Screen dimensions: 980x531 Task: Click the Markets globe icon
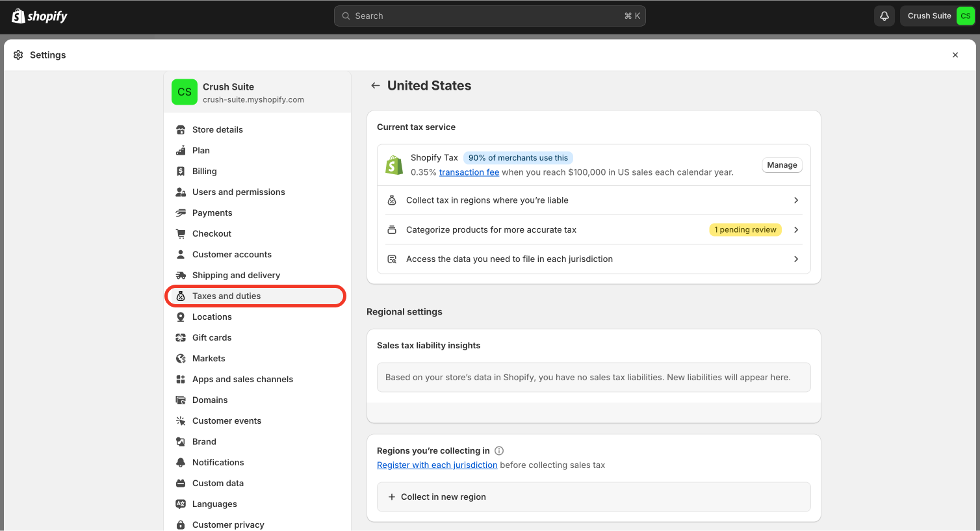pos(181,359)
